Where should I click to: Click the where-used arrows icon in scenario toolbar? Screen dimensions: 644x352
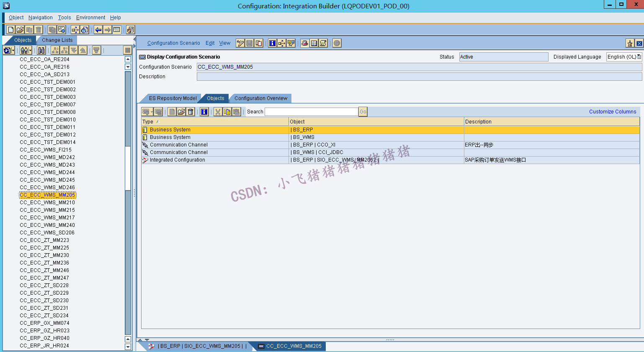(282, 43)
